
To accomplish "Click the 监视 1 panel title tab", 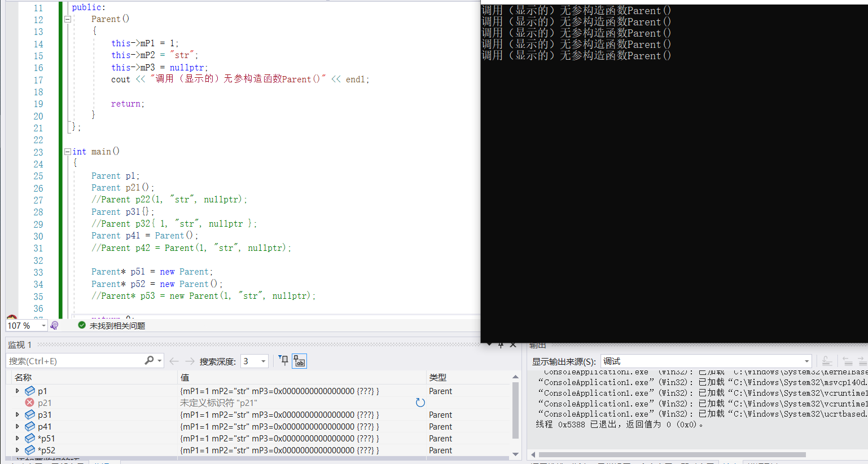I will (20, 344).
